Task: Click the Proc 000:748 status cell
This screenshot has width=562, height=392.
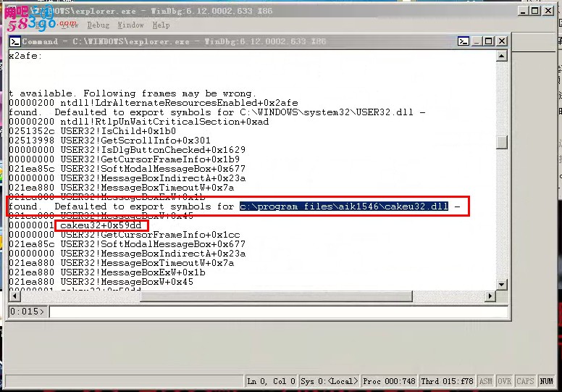Action: click(389, 381)
